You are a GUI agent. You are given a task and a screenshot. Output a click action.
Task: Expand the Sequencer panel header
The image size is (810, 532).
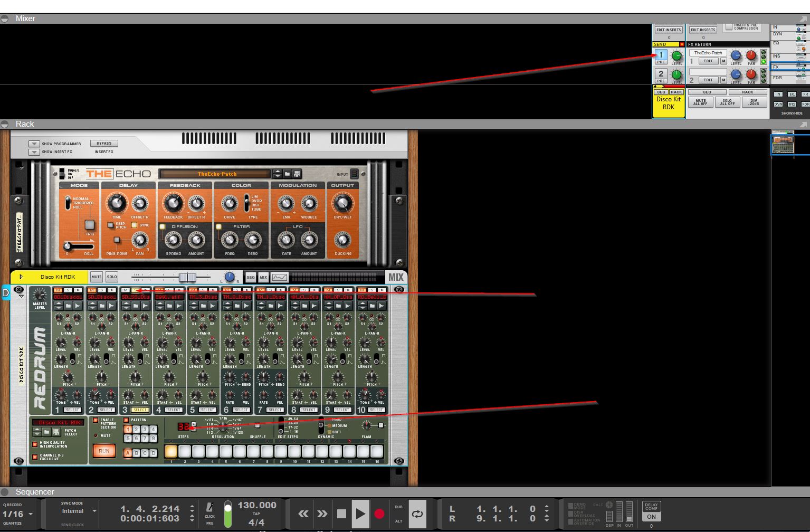pyautogui.click(x=5, y=492)
